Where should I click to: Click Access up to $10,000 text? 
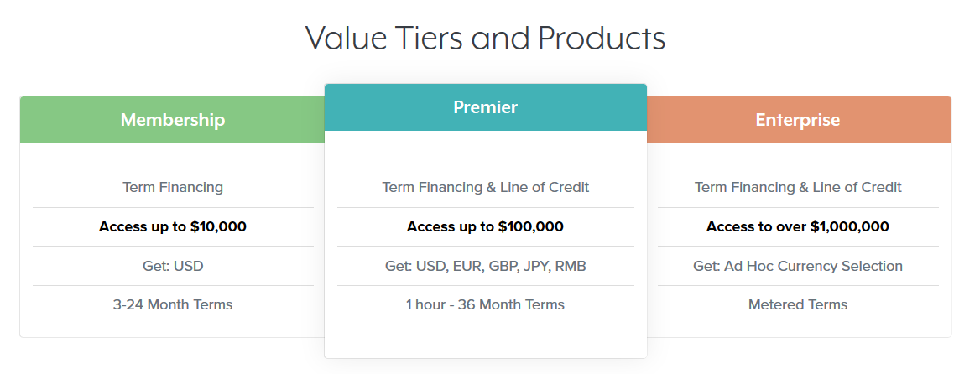tap(173, 226)
